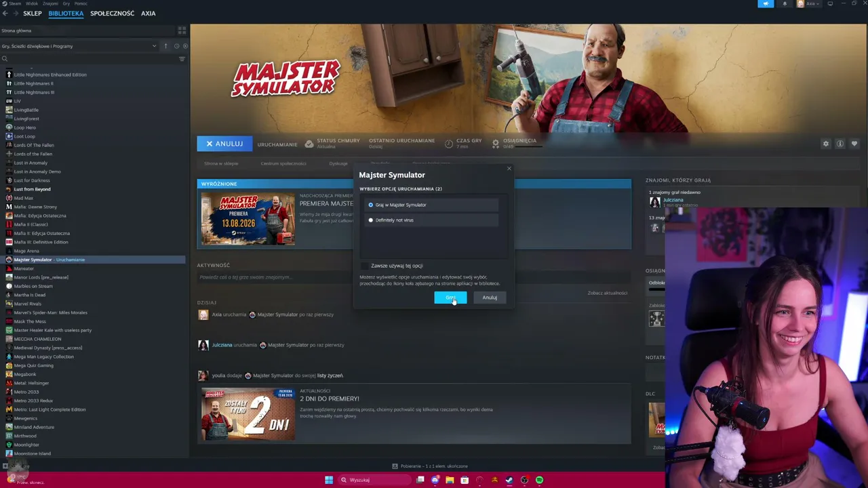Screen dimensions: 868x488
Task: Click the play time clock icon
Action: pyautogui.click(x=449, y=144)
